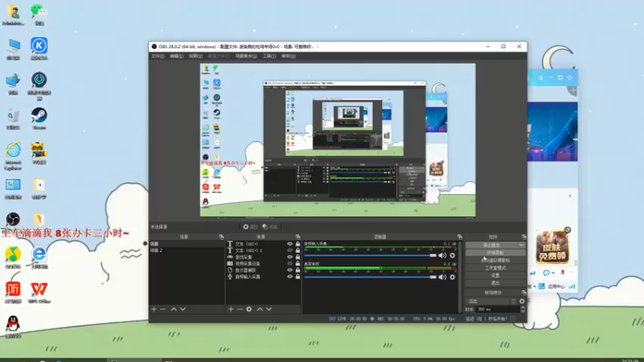Move source up in Sources list
This screenshot has height=362, width=644.
click(x=259, y=309)
